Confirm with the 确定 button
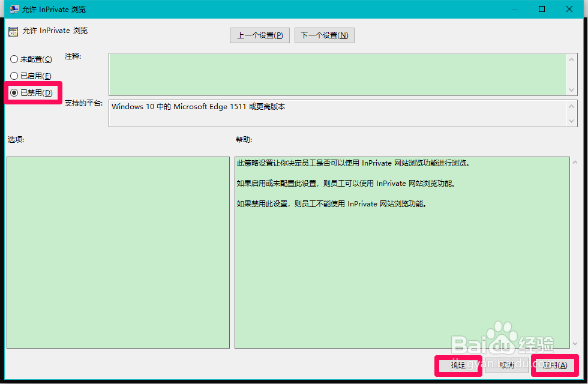Viewport: 588px width, 384px height. [x=458, y=365]
